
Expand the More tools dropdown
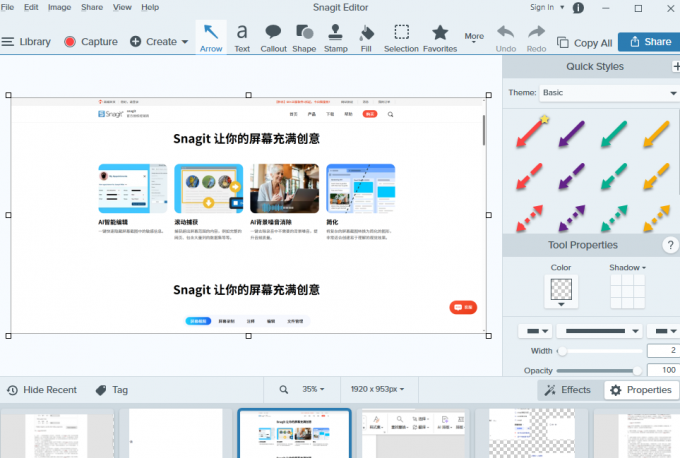tap(474, 37)
